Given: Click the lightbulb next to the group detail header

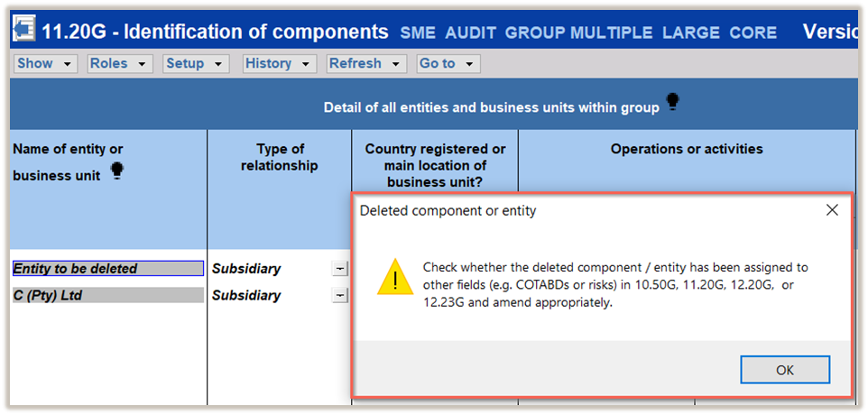Looking at the screenshot, I should [x=672, y=105].
